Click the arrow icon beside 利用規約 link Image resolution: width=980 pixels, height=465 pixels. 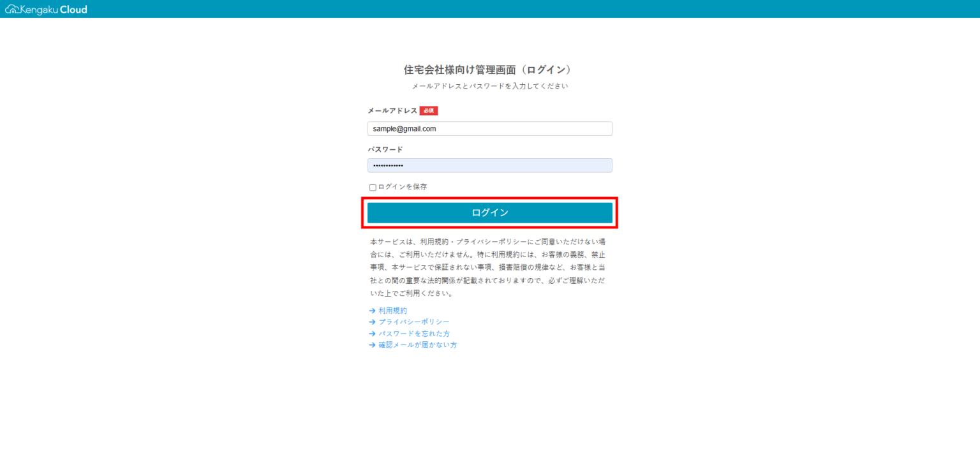[372, 310]
